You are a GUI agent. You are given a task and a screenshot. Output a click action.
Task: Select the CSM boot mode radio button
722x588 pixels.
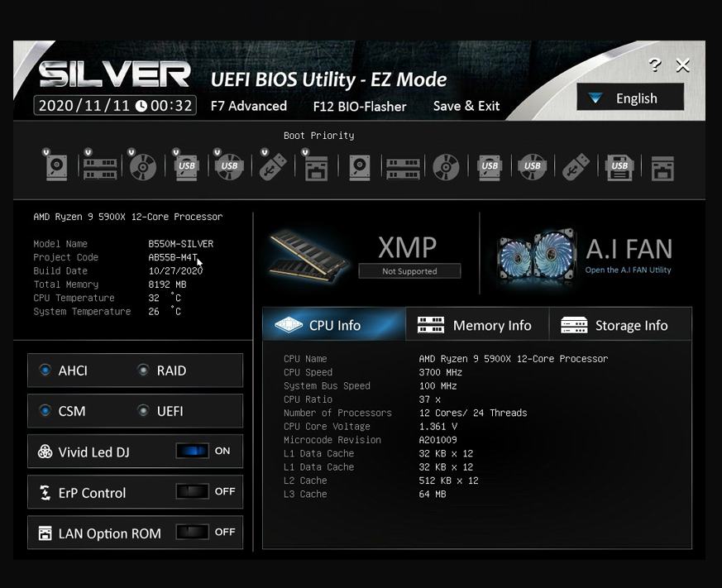tap(45, 410)
